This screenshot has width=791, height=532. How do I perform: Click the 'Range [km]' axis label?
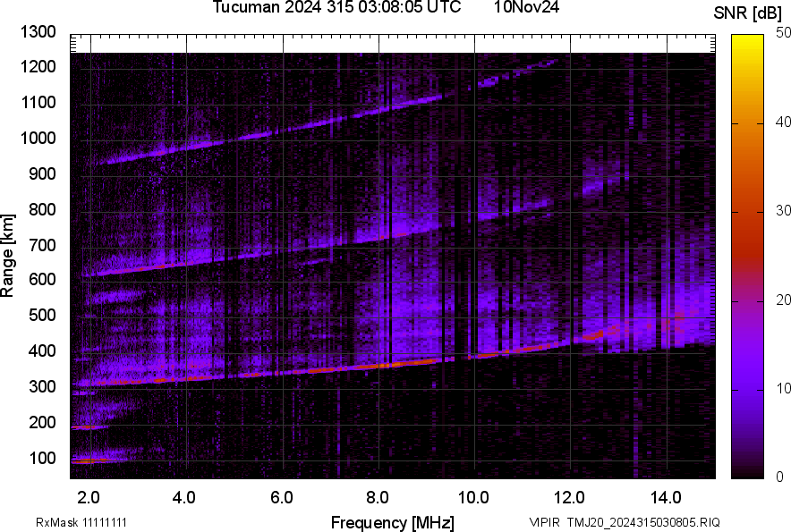click(x=7, y=256)
